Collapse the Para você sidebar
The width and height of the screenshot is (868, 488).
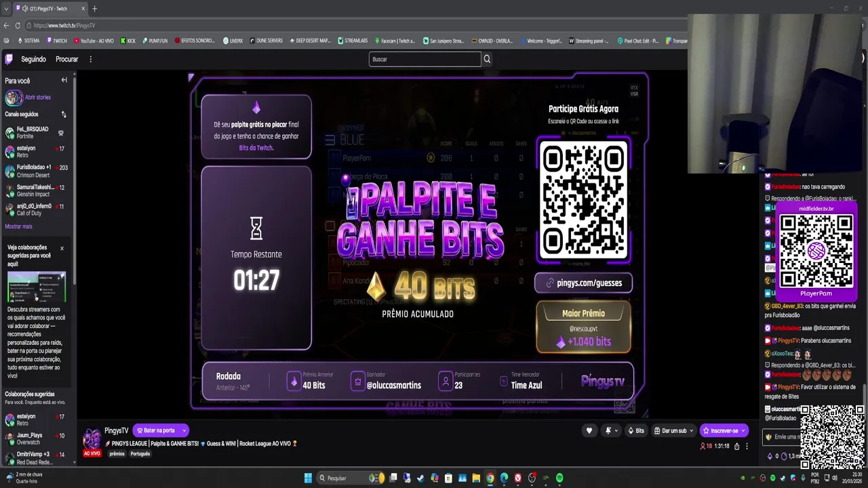[x=64, y=80]
